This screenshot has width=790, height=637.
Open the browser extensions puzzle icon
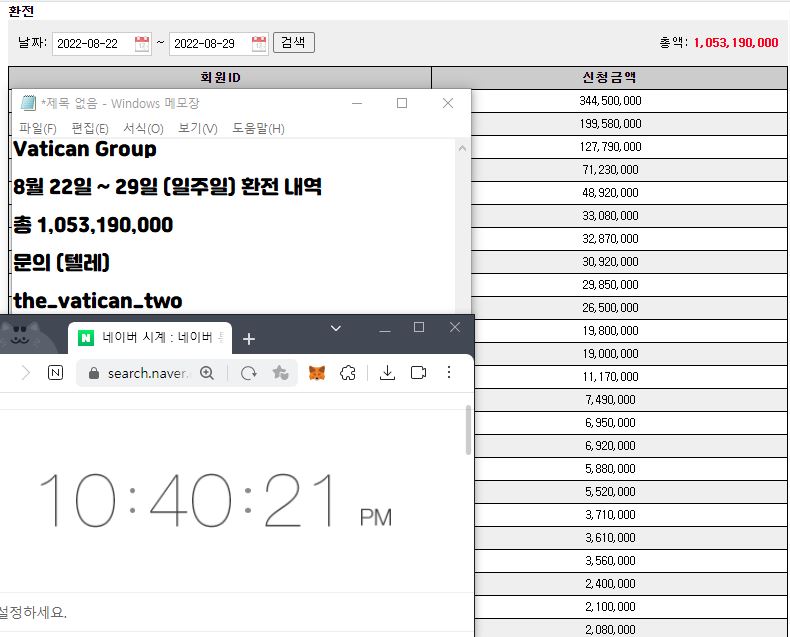click(x=348, y=372)
